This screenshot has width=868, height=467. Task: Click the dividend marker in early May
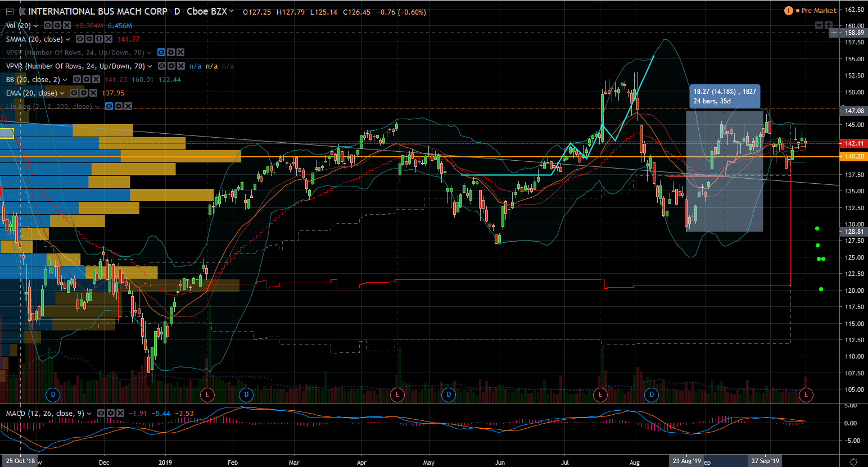click(448, 395)
